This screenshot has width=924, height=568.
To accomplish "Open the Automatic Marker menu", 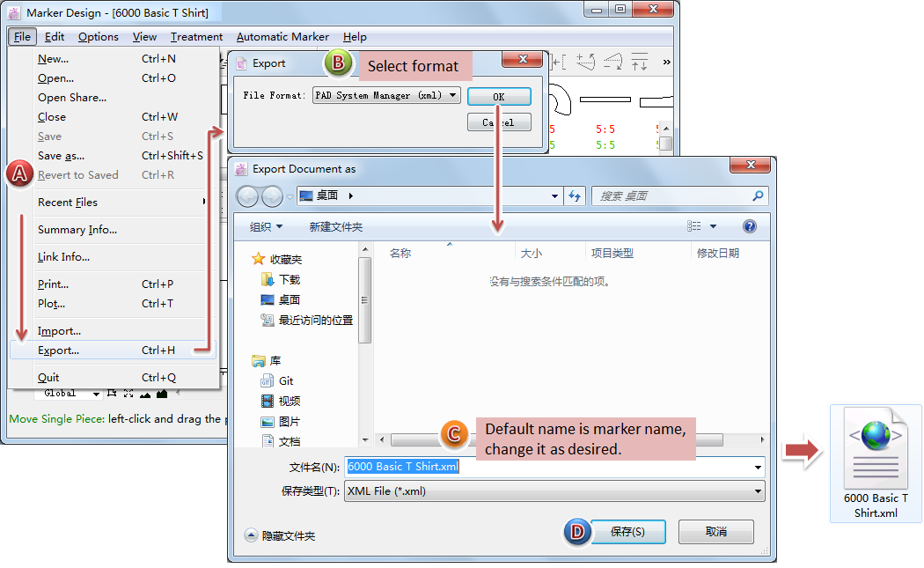I will (x=282, y=37).
